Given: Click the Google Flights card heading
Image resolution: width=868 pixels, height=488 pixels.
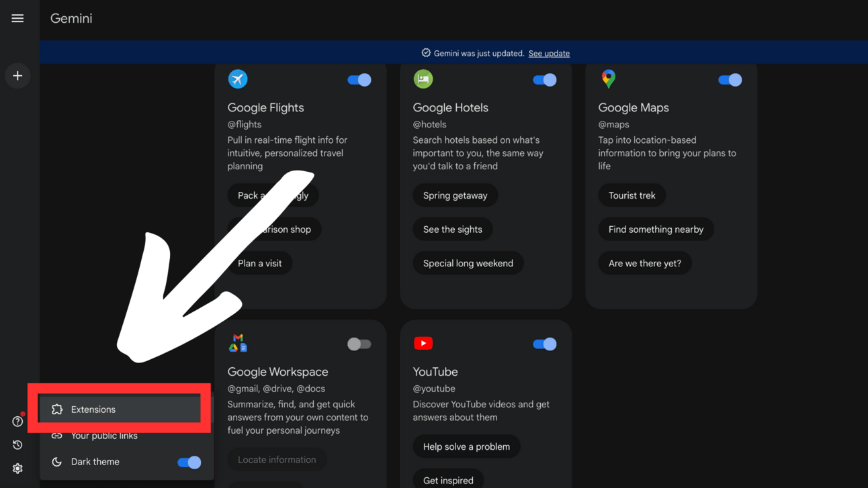Looking at the screenshot, I should 266,107.
